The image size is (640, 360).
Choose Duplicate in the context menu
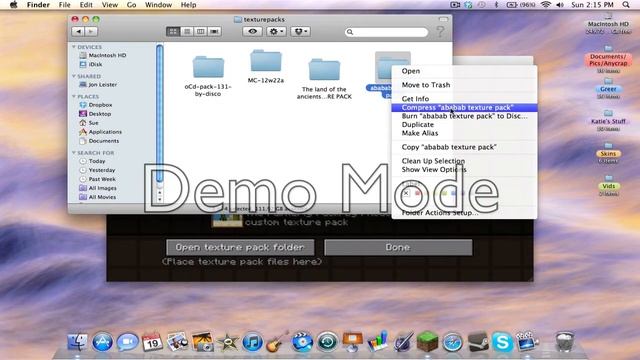click(464, 124)
